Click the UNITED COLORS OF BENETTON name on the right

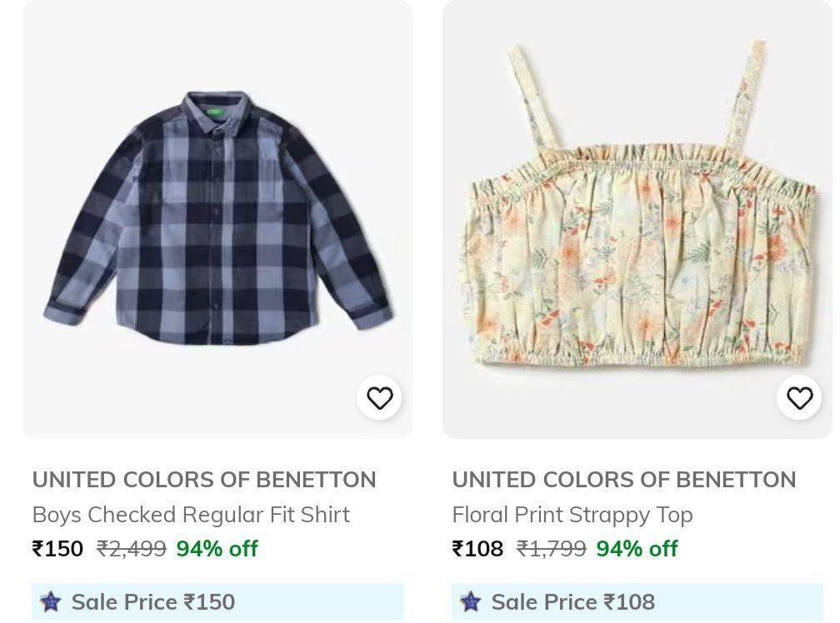pyautogui.click(x=623, y=479)
